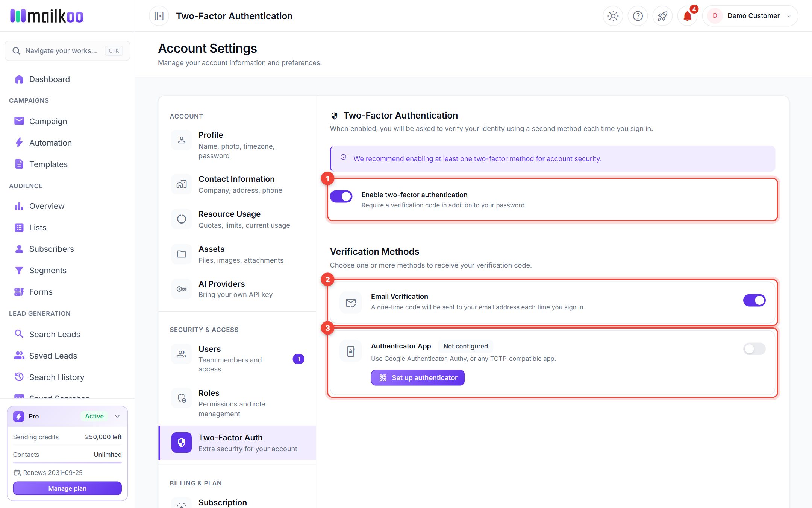Click the Subscribers person icon
The width and height of the screenshot is (812, 508).
[x=19, y=249]
